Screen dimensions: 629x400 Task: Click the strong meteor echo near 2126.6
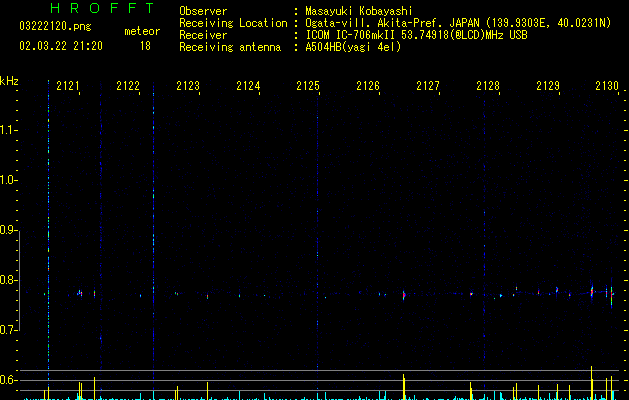[x=404, y=295]
